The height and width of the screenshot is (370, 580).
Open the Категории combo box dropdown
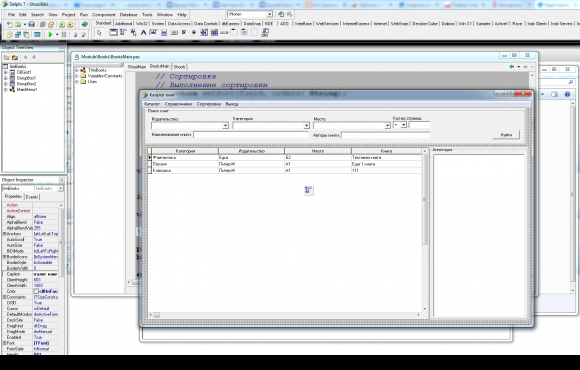pos(306,126)
